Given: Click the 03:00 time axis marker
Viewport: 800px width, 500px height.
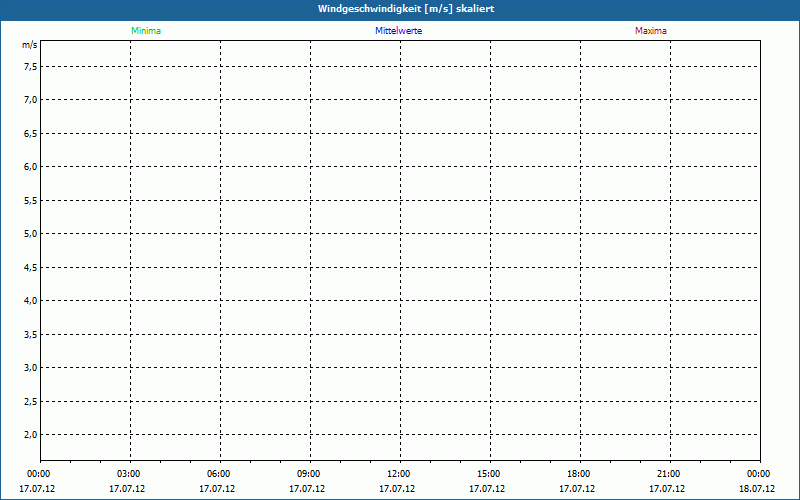Looking at the screenshot, I should coord(128,474).
